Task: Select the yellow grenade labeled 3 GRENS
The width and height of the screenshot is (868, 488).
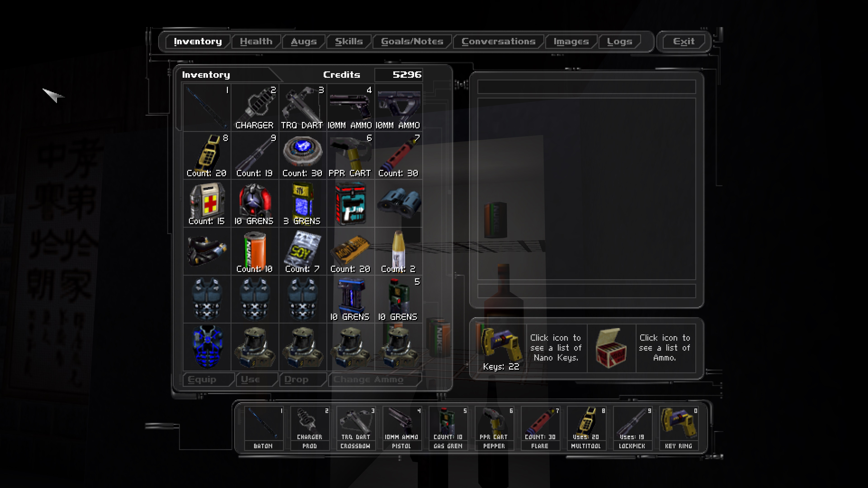Action: click(x=303, y=203)
